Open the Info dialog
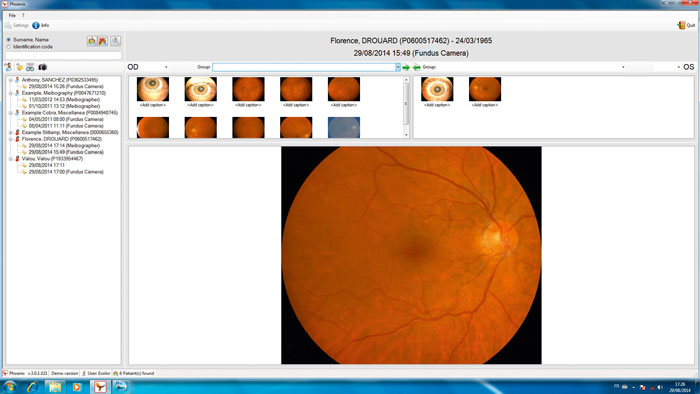Screen dimensions: 700x394 tap(41, 25)
